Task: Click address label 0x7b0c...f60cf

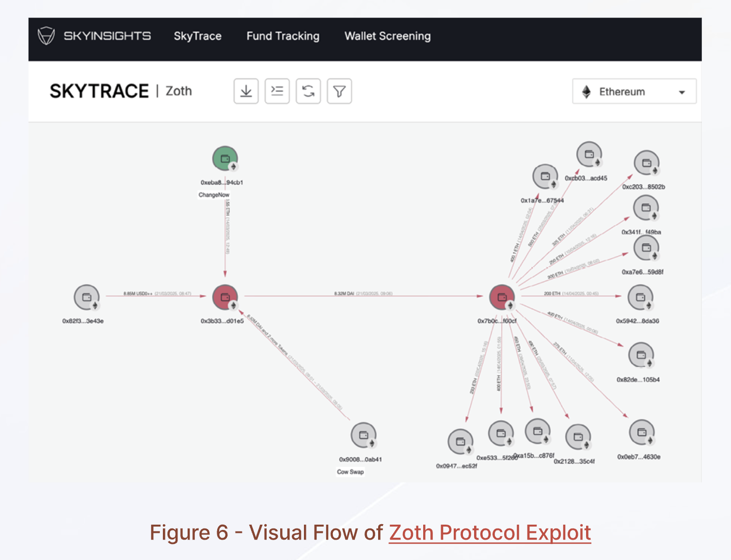Action: point(497,321)
